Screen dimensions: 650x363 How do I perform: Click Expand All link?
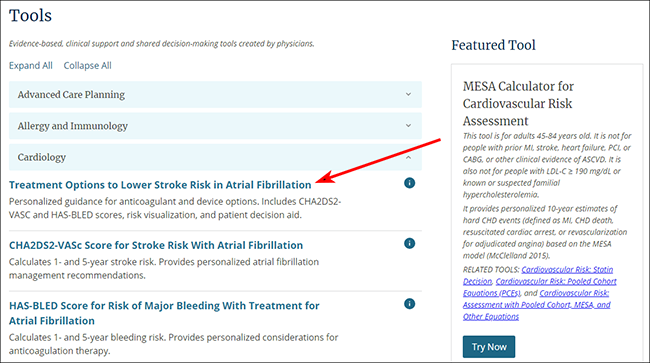31,65
